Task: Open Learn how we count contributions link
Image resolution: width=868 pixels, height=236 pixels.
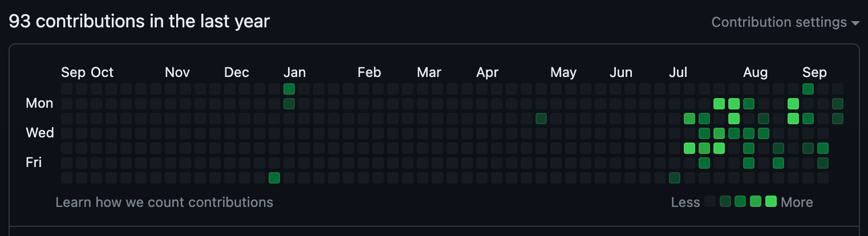Action: point(164,202)
